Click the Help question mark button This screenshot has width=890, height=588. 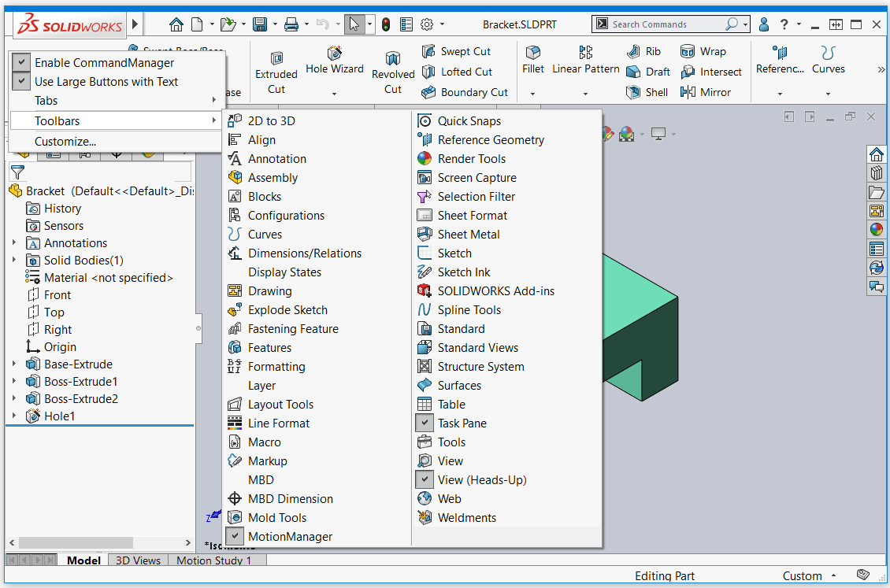click(x=784, y=24)
